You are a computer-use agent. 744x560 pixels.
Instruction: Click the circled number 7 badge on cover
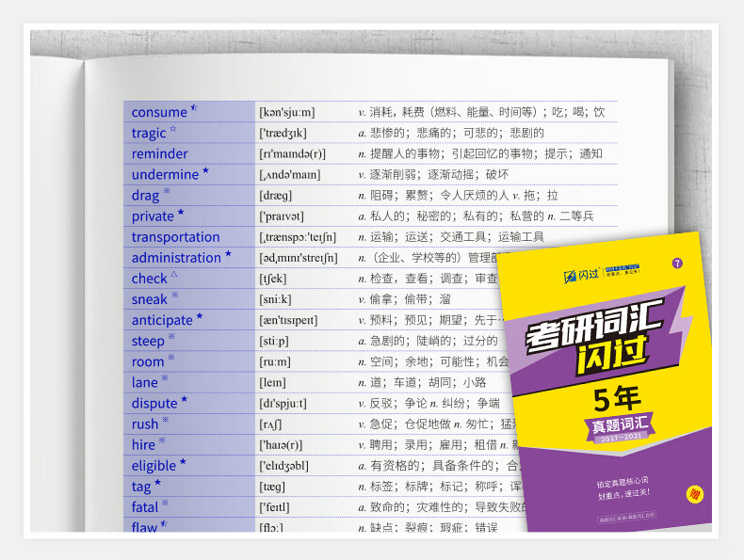[x=675, y=262]
